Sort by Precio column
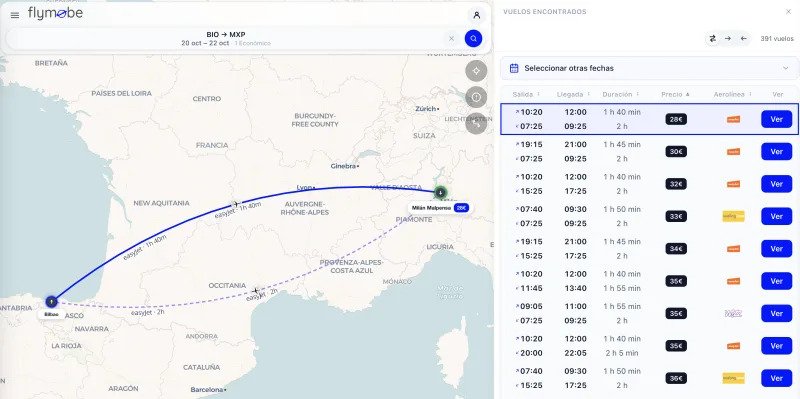 [x=676, y=94]
